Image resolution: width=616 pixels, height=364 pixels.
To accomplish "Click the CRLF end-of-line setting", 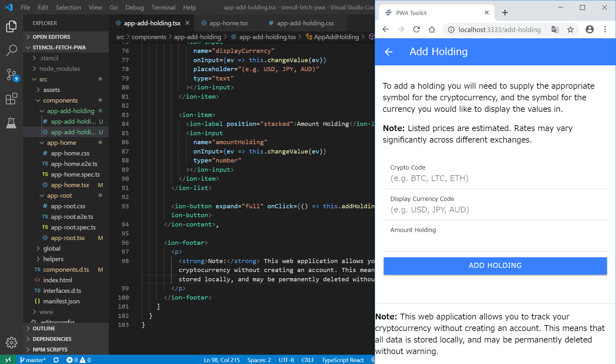I will 308,360.
